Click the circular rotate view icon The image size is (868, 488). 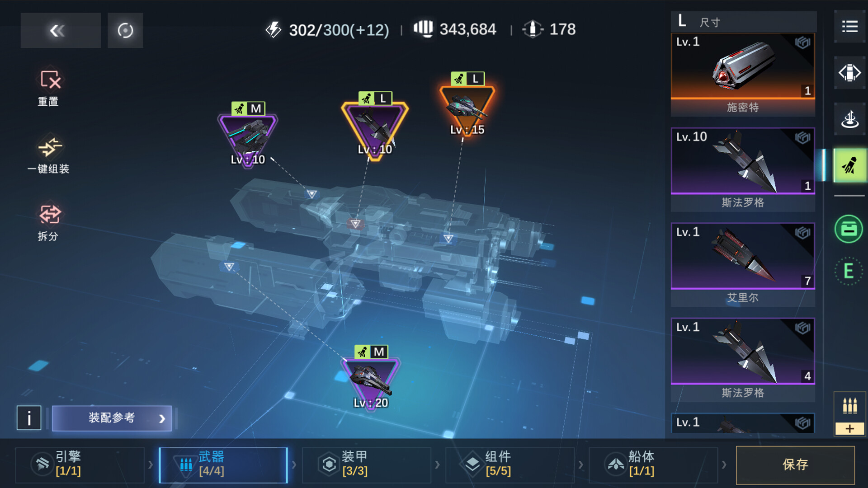pos(125,30)
